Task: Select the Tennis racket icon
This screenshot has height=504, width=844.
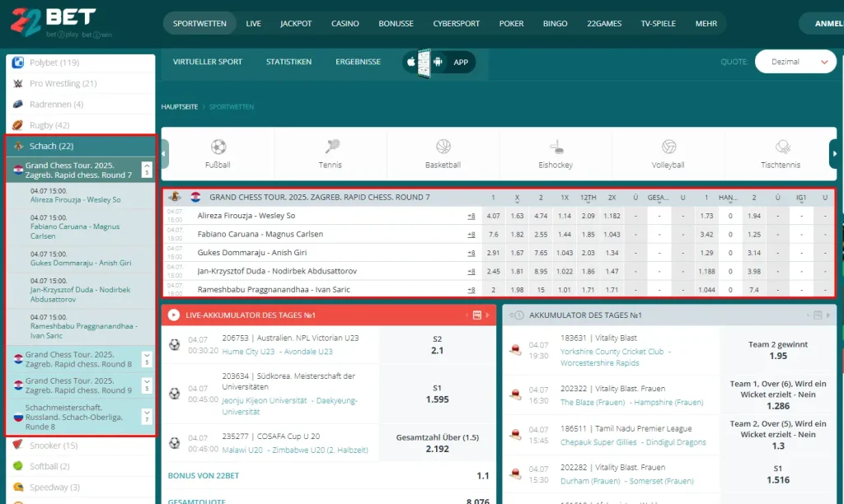Action: click(331, 147)
